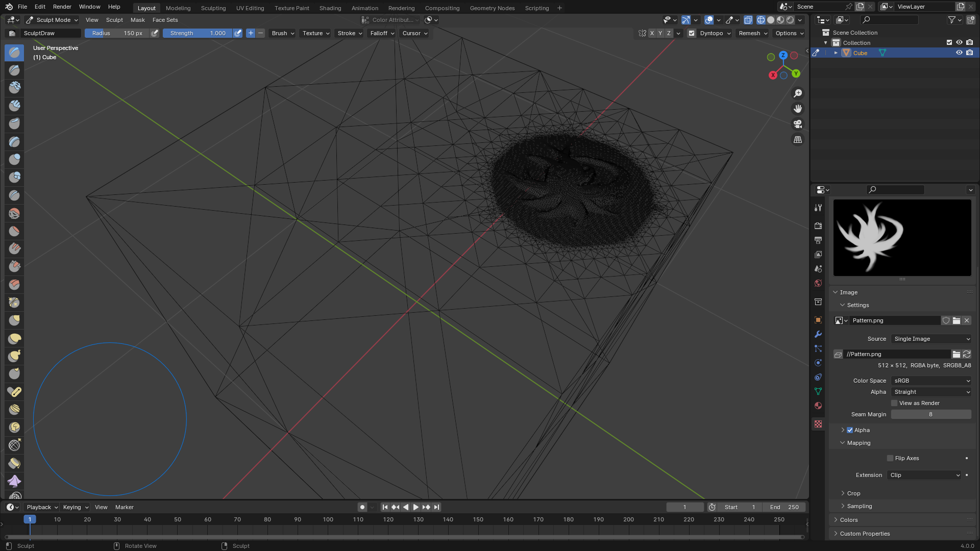The height and width of the screenshot is (551, 980).
Task: Open the Face Sets menu
Action: pos(165,20)
